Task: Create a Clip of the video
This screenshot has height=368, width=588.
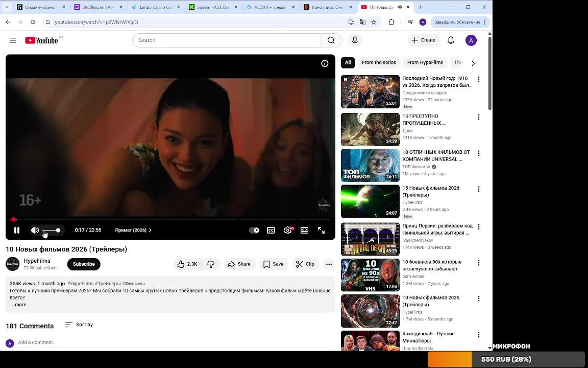Action: (305, 264)
